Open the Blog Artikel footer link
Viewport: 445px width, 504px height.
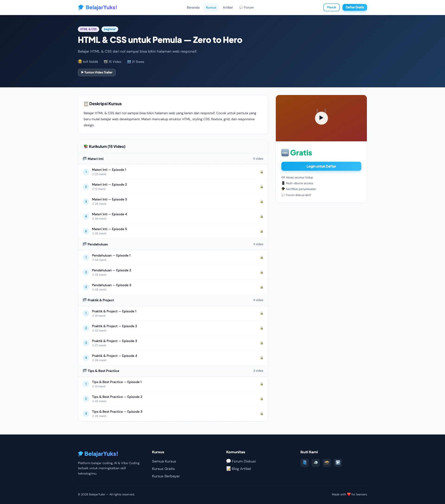tap(238, 469)
